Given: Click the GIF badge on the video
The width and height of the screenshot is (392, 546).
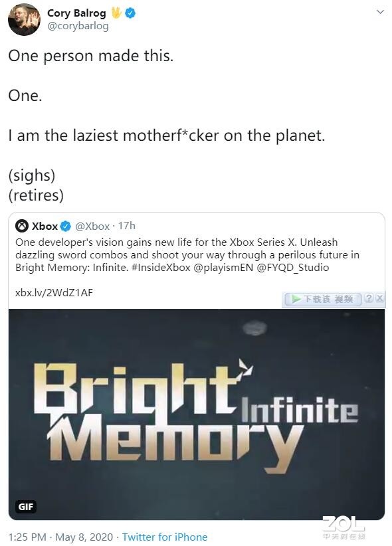Looking at the screenshot, I should click(26, 507).
